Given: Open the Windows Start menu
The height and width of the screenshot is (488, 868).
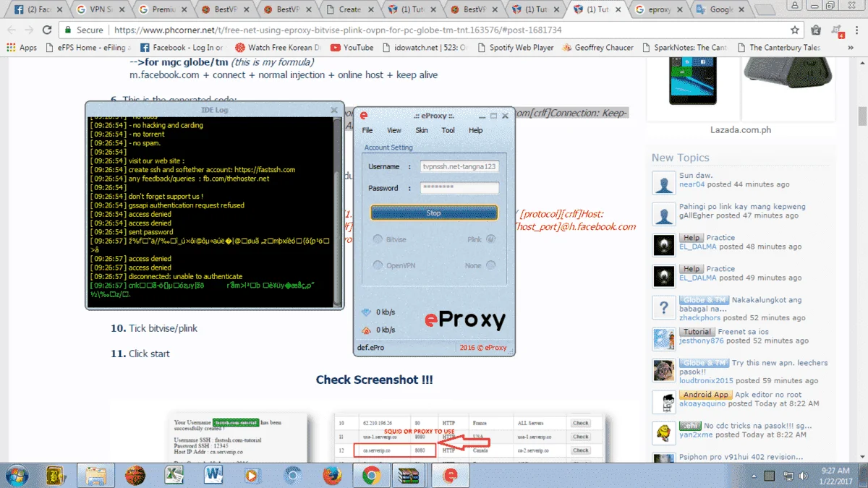Looking at the screenshot, I should point(15,476).
